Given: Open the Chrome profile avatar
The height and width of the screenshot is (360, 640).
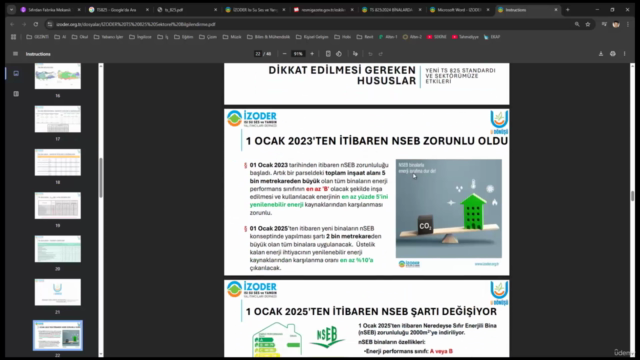Looking at the screenshot, I should [616, 24].
